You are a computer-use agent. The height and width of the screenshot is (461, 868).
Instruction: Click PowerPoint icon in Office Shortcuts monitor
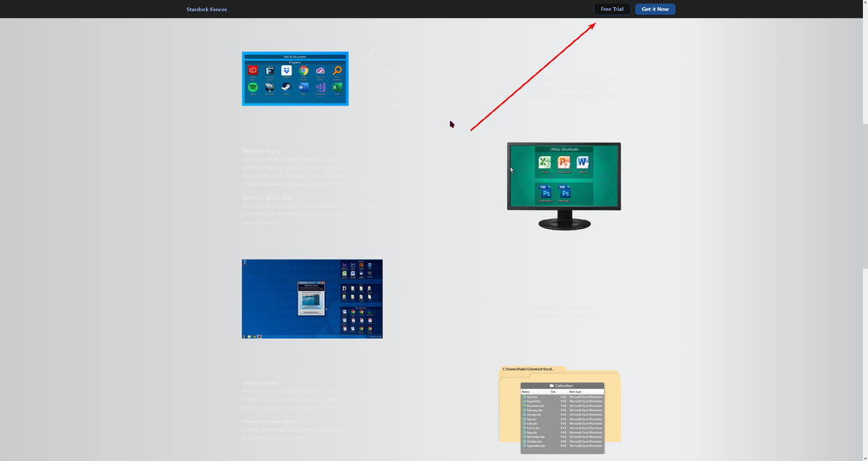tap(564, 162)
